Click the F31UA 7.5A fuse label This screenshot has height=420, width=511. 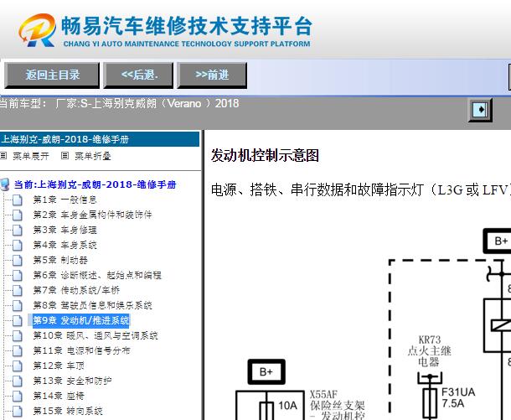458,398
